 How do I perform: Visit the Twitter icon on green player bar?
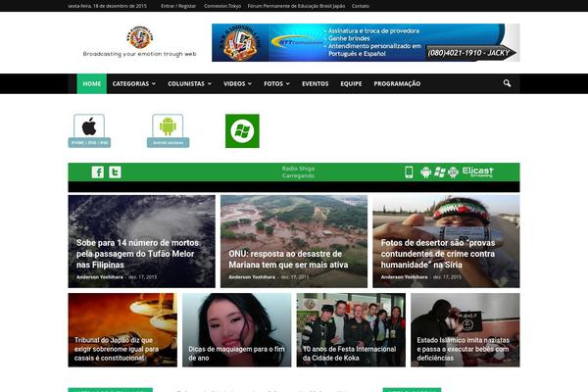coord(115,172)
